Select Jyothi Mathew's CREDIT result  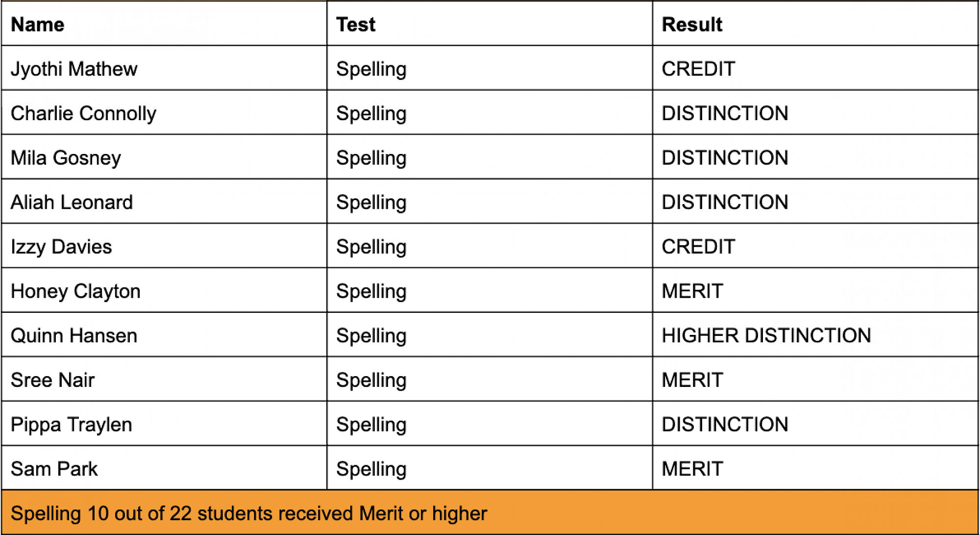[698, 69]
